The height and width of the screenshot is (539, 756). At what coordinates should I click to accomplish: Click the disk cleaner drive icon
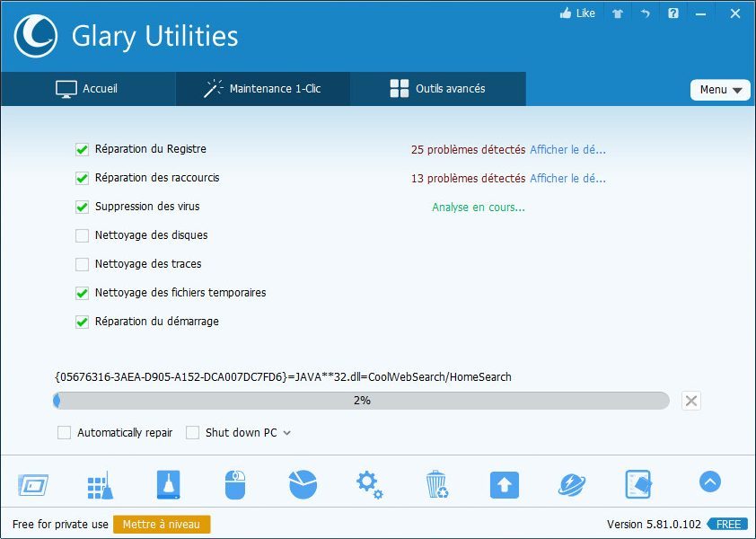[x=168, y=485]
